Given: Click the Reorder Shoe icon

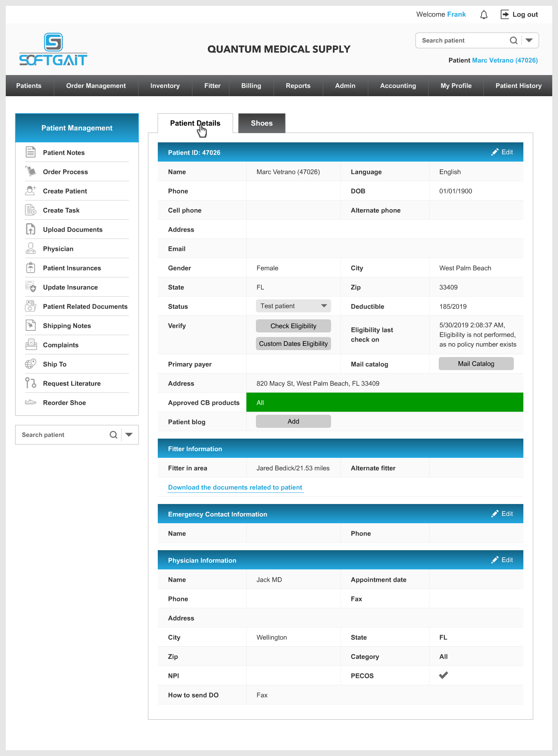Looking at the screenshot, I should point(31,402).
